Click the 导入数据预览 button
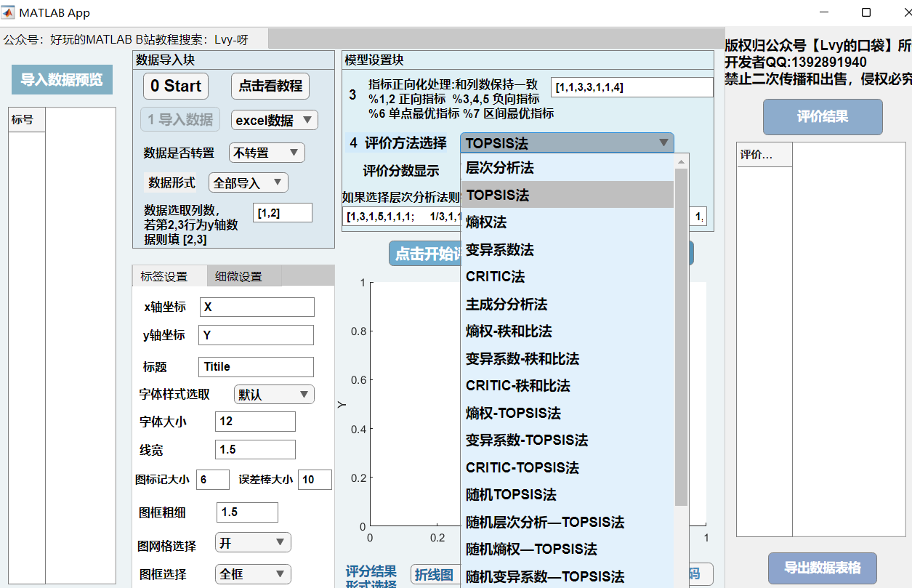 (x=62, y=80)
